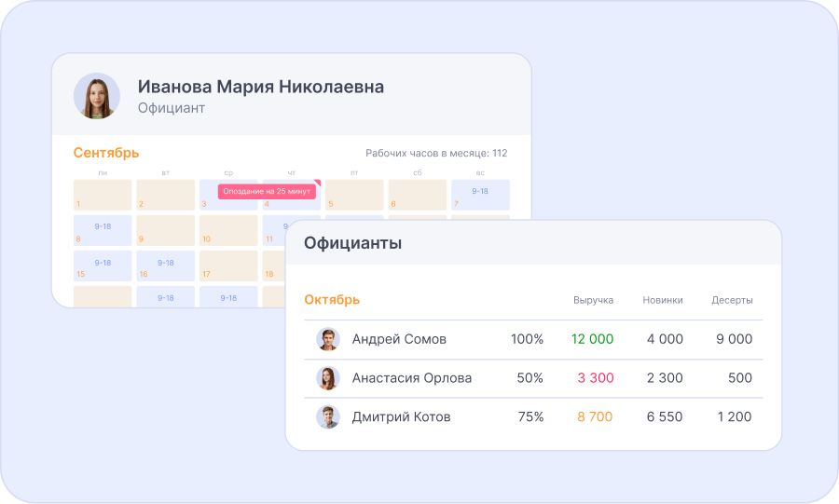Viewport: 839px width, 504px height.
Task: Click Новинки value 2 300
Action: (665, 378)
